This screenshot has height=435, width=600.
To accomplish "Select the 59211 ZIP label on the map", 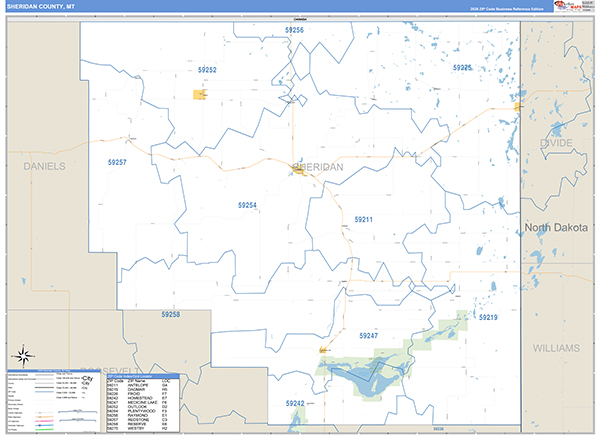I will click(364, 220).
